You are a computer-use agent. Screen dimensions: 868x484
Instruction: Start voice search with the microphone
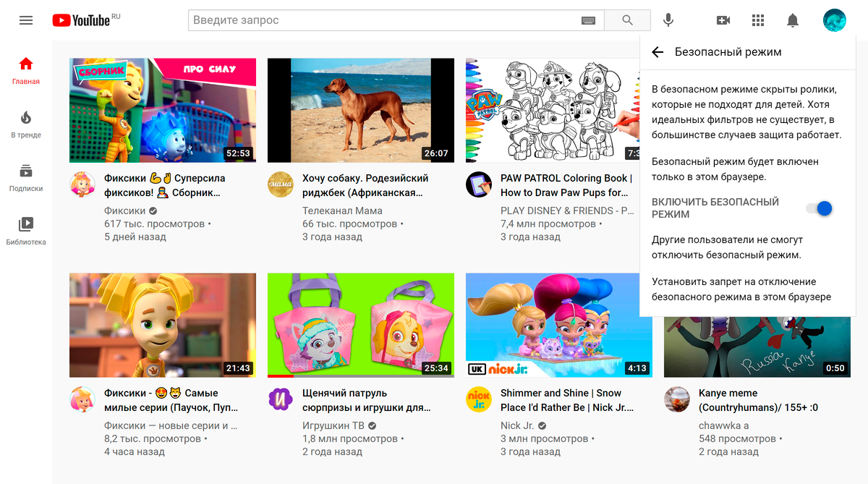pyautogui.click(x=668, y=20)
